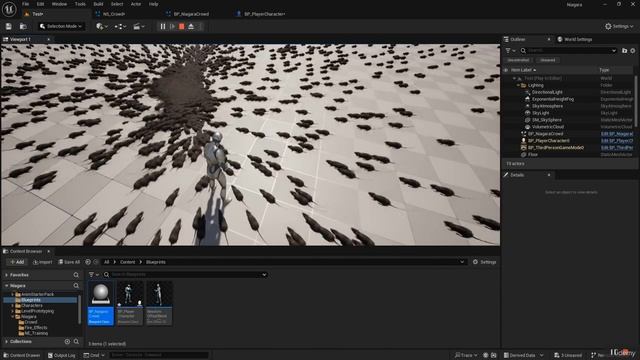Screen dimensions: 640x360
Task: Open the Add actor quick menu
Action: pyautogui.click(x=102, y=27)
